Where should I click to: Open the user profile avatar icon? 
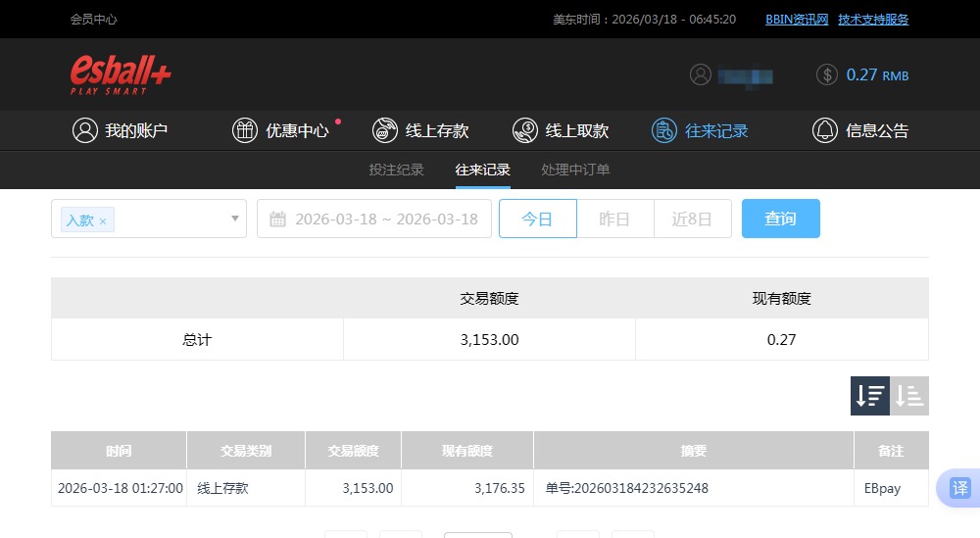(x=701, y=75)
